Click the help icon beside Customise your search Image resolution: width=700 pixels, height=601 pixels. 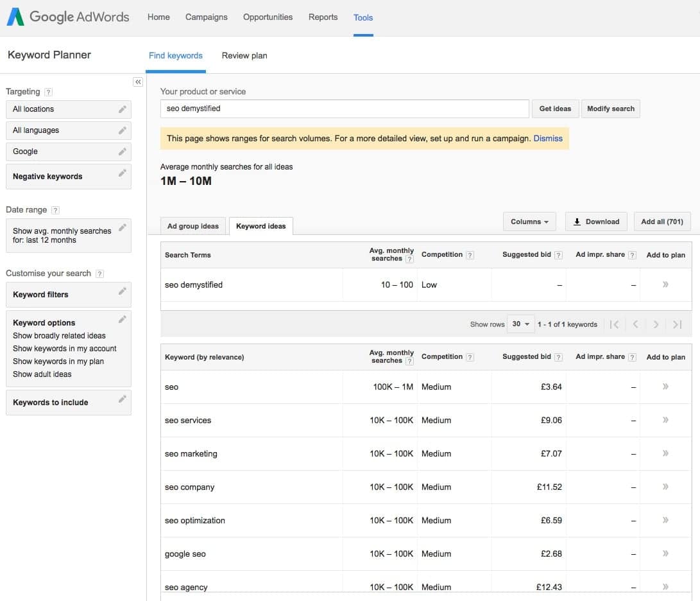(100, 274)
